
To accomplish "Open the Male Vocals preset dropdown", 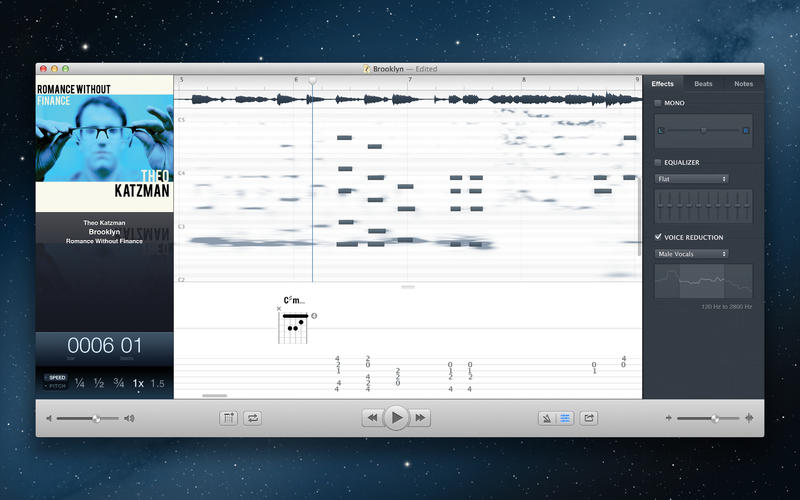I will (x=691, y=254).
